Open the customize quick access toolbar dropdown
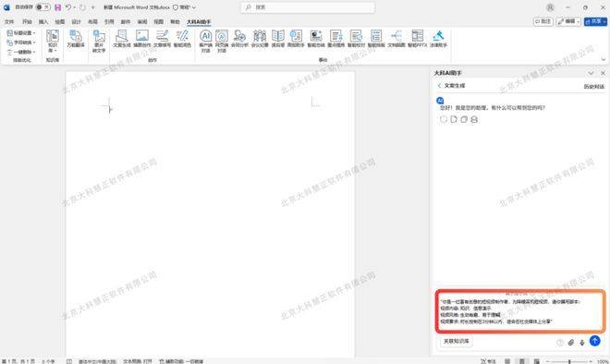Viewport: 610px width, 364px height. (92, 7)
